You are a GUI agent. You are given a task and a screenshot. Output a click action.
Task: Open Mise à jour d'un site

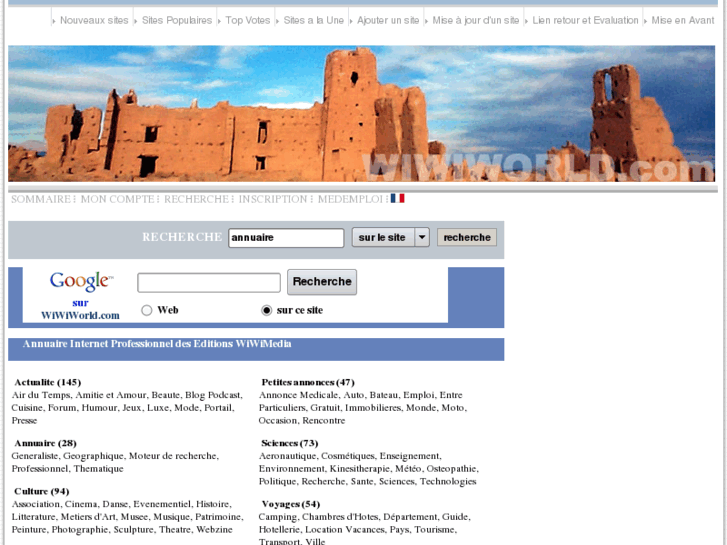476,20
